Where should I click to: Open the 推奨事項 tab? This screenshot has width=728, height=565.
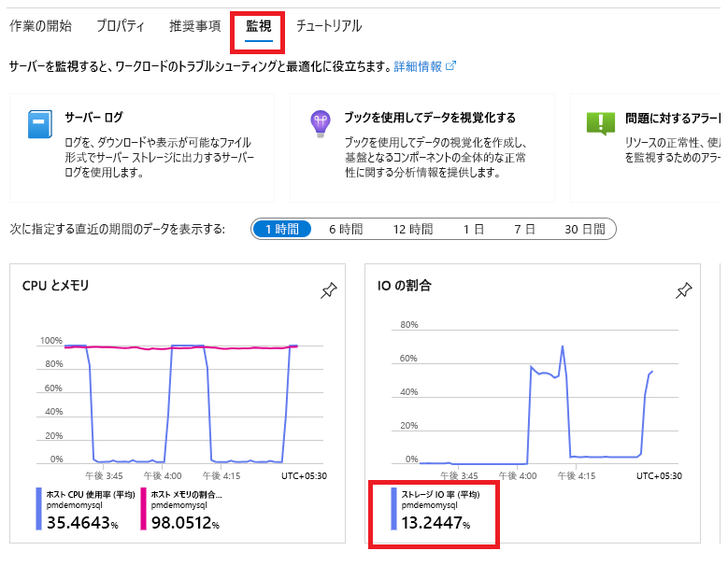tap(195, 26)
